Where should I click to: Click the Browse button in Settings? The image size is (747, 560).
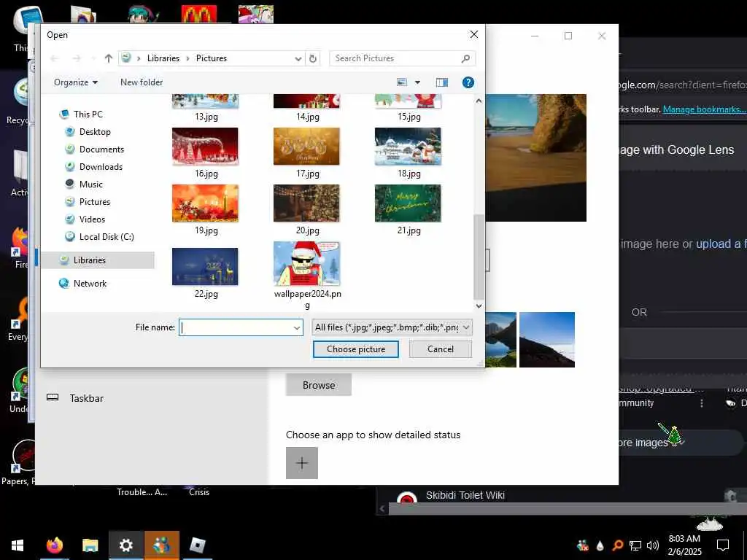[x=319, y=385]
